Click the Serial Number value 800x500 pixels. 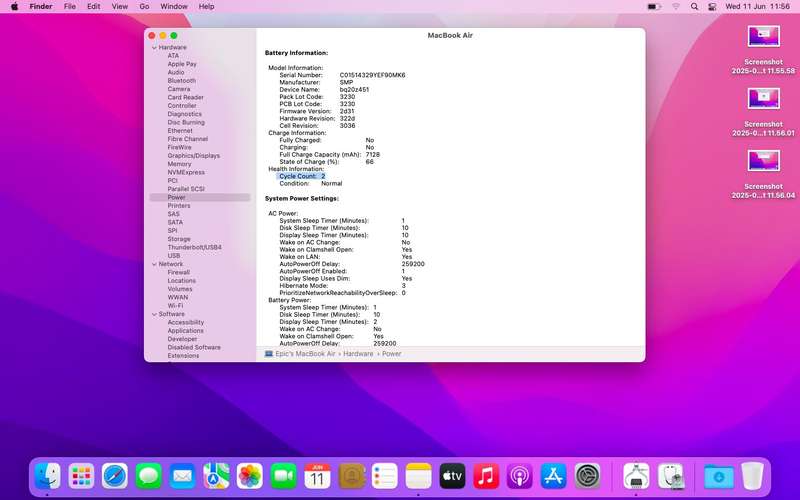(372, 75)
